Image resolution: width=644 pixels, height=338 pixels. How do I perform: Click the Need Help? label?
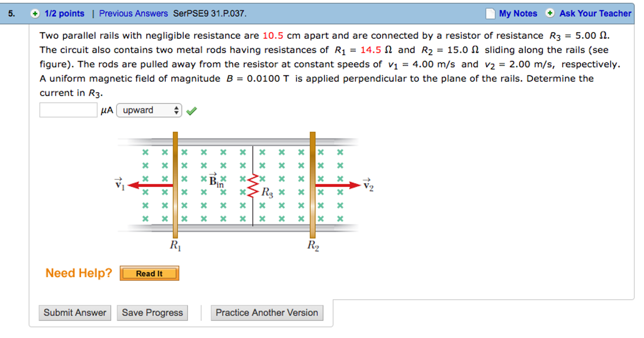point(78,273)
